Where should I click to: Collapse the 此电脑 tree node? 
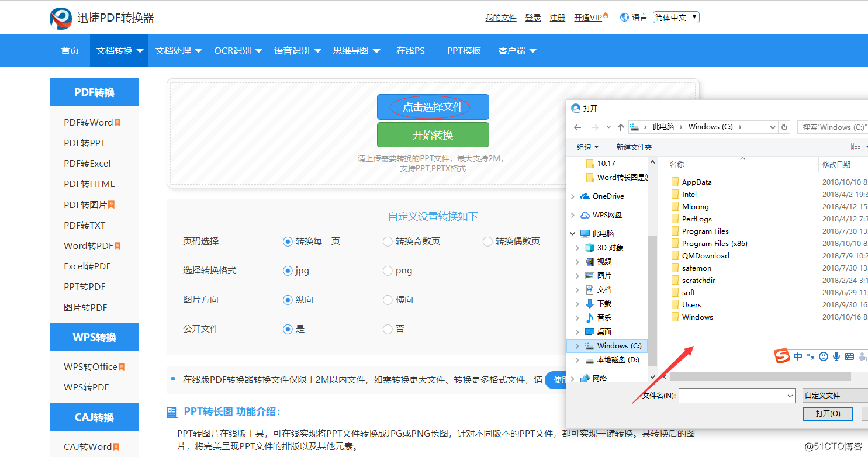click(573, 234)
